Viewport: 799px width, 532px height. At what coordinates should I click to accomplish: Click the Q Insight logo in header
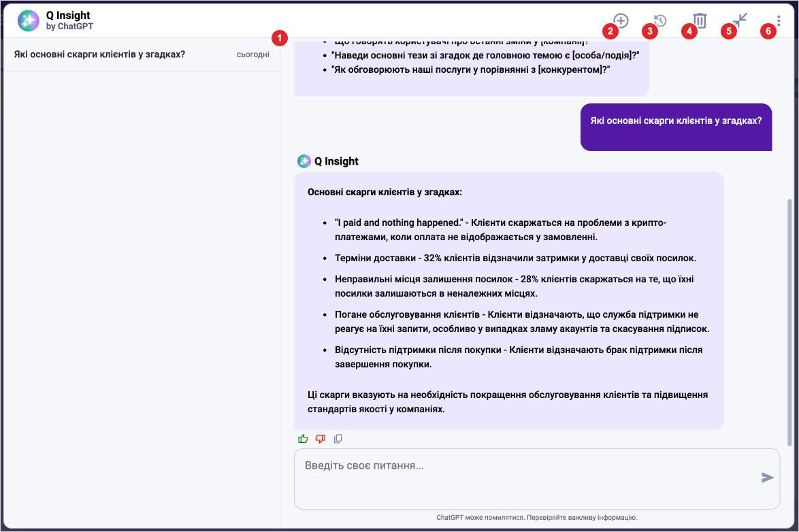pyautogui.click(x=29, y=21)
